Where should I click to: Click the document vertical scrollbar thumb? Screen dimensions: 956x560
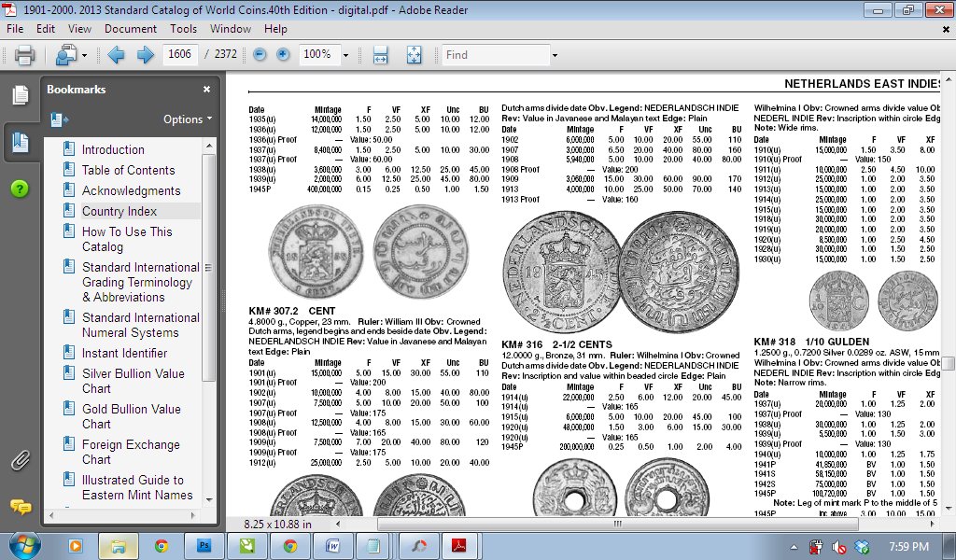click(949, 363)
